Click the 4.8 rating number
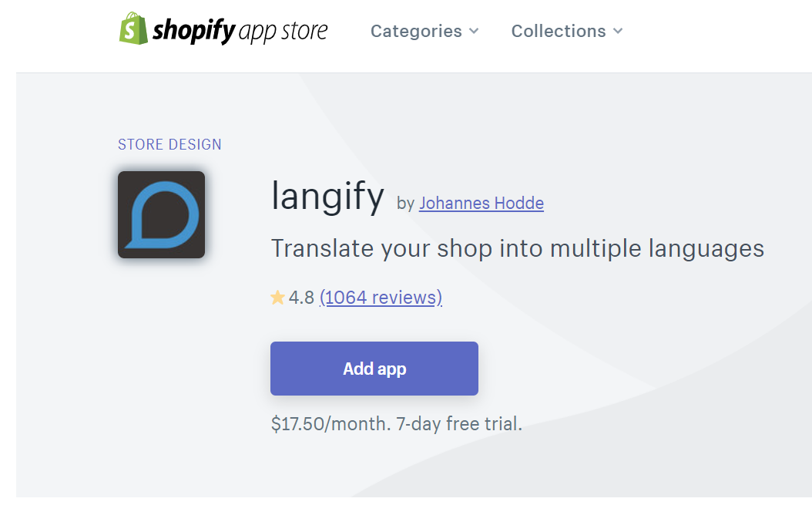The height and width of the screenshot is (522, 812). 301,298
